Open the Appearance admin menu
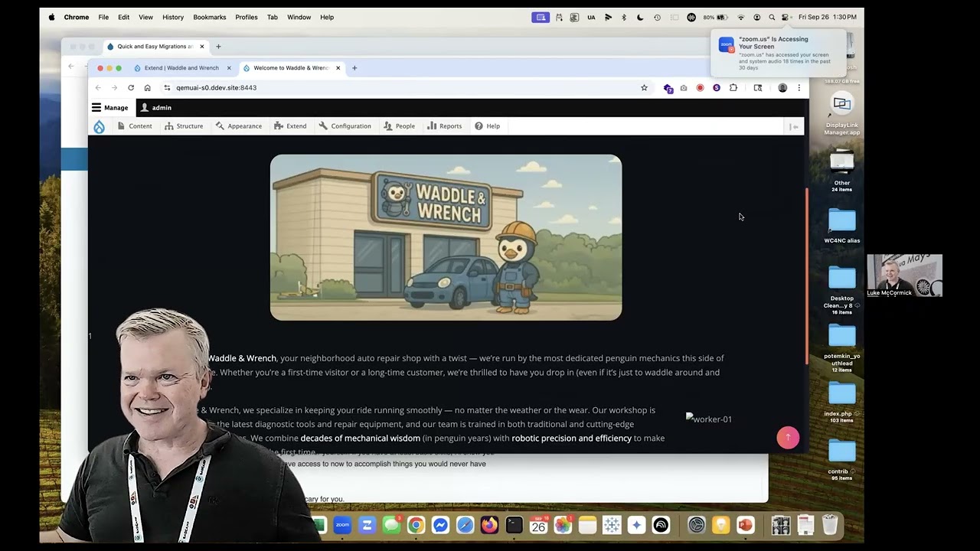 239,126
